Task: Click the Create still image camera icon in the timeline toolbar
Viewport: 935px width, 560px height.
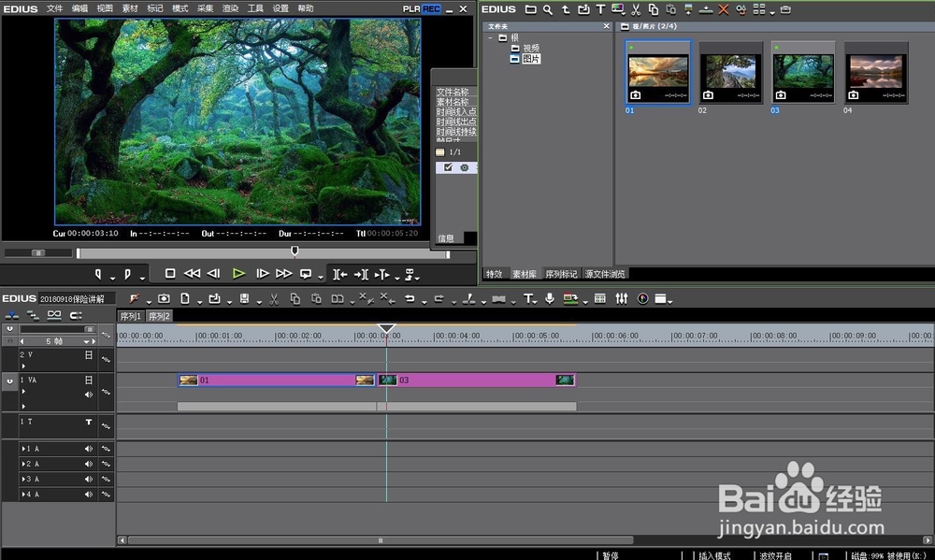Action: 164,299
